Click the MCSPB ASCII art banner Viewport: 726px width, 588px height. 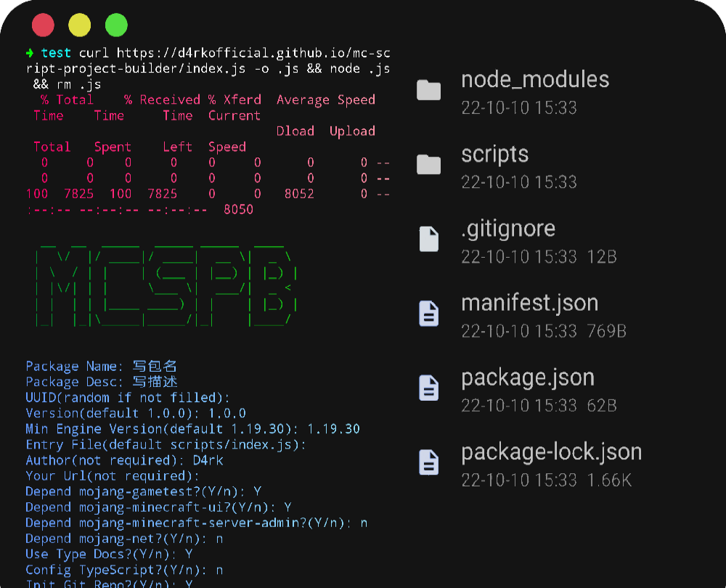point(166,286)
